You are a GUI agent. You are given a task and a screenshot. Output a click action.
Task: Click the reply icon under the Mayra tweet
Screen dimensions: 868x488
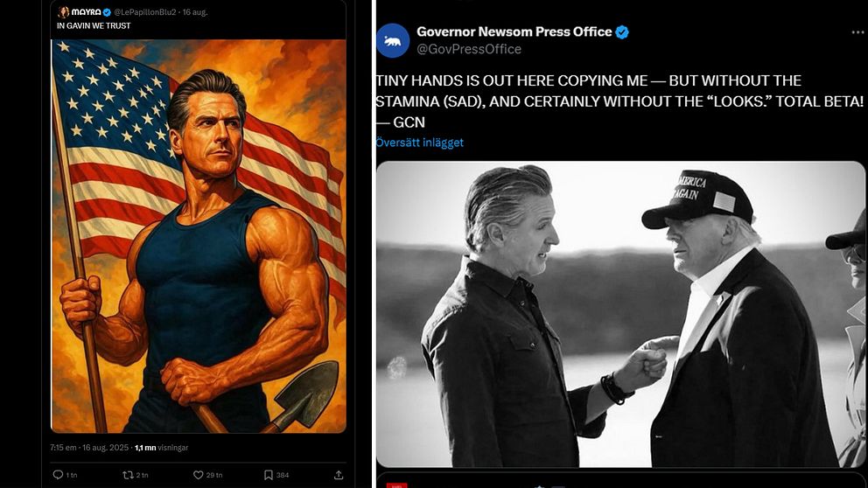click(58, 475)
